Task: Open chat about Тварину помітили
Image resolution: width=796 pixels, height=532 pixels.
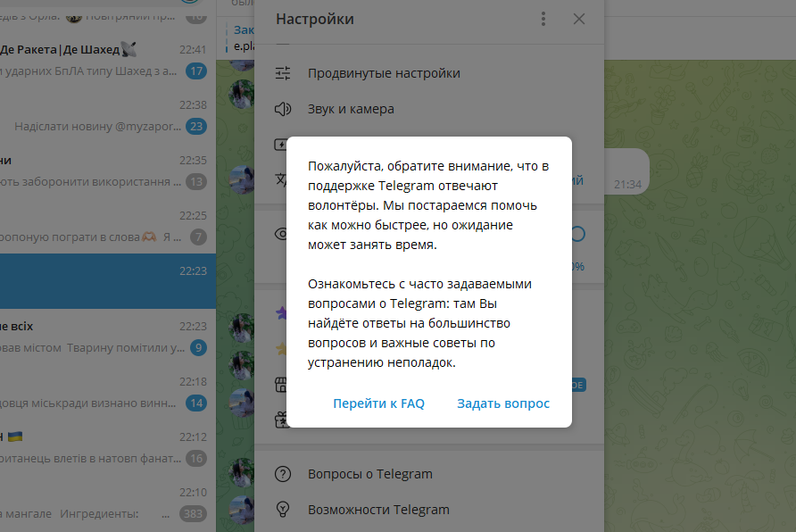Action: tap(108, 337)
